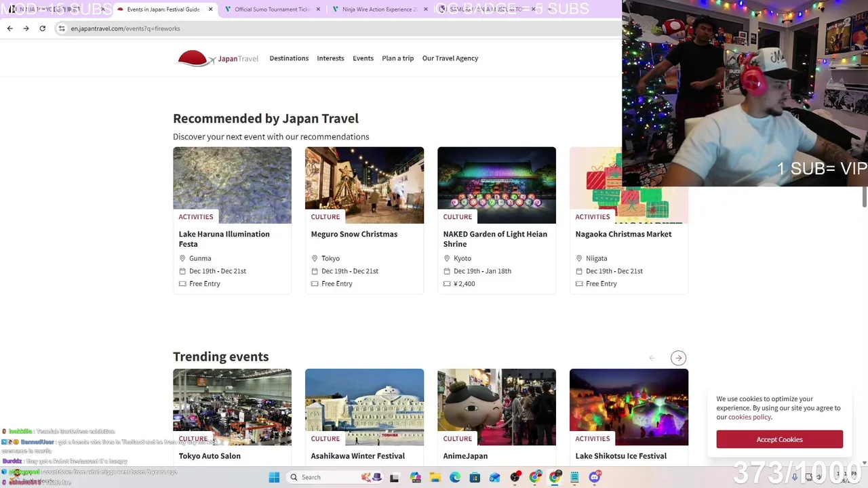Open the Interests menu

(x=330, y=58)
